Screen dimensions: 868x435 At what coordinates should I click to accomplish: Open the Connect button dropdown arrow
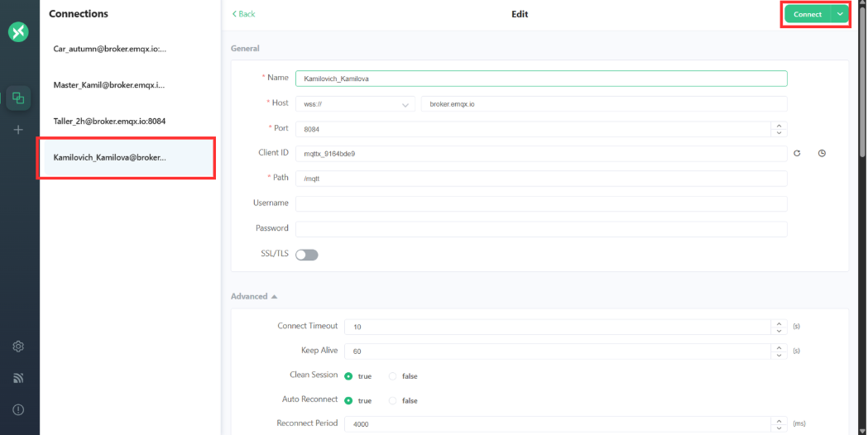tap(841, 14)
